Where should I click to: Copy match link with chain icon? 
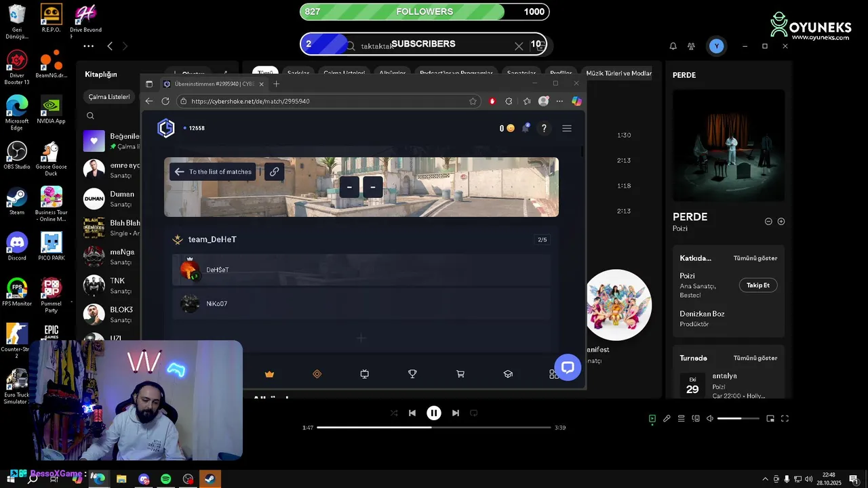(x=274, y=171)
